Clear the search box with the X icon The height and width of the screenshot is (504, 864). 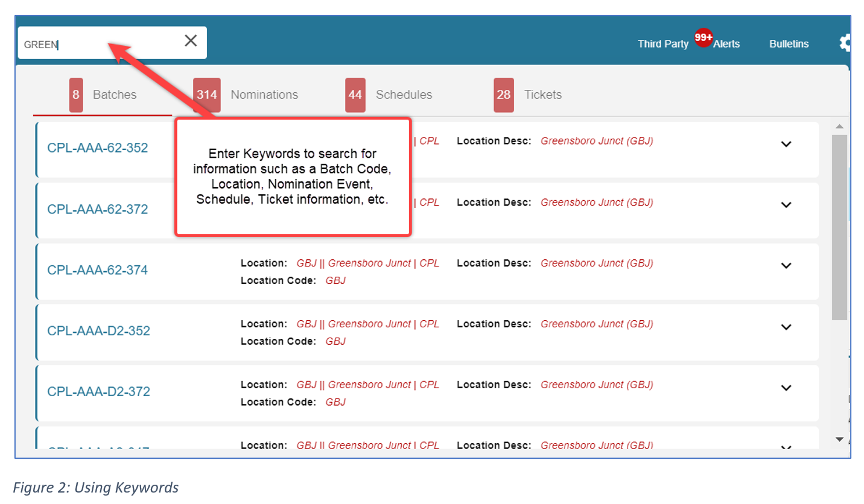click(x=191, y=41)
